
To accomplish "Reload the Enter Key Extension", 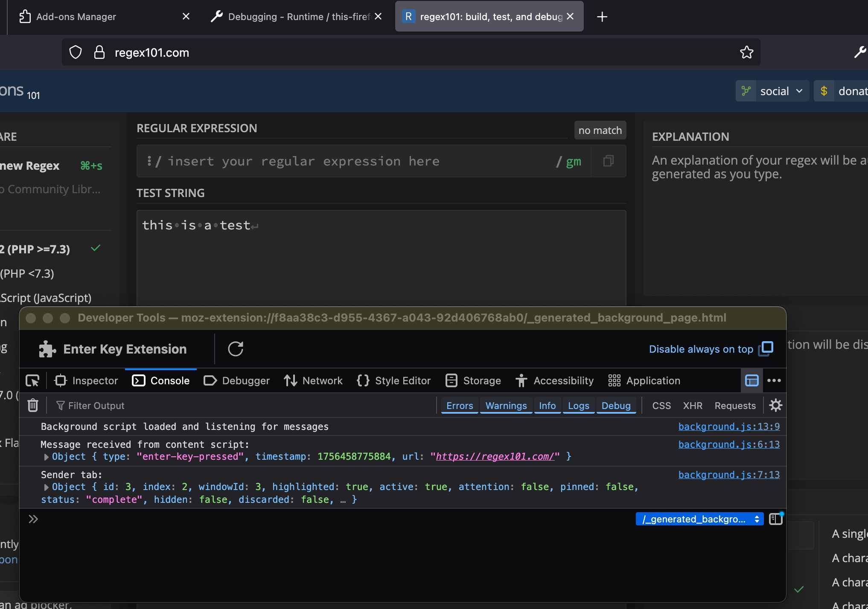I will pos(236,349).
